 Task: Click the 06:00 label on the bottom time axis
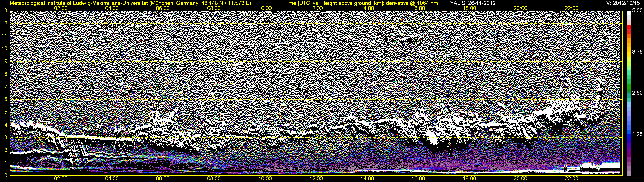point(163,179)
